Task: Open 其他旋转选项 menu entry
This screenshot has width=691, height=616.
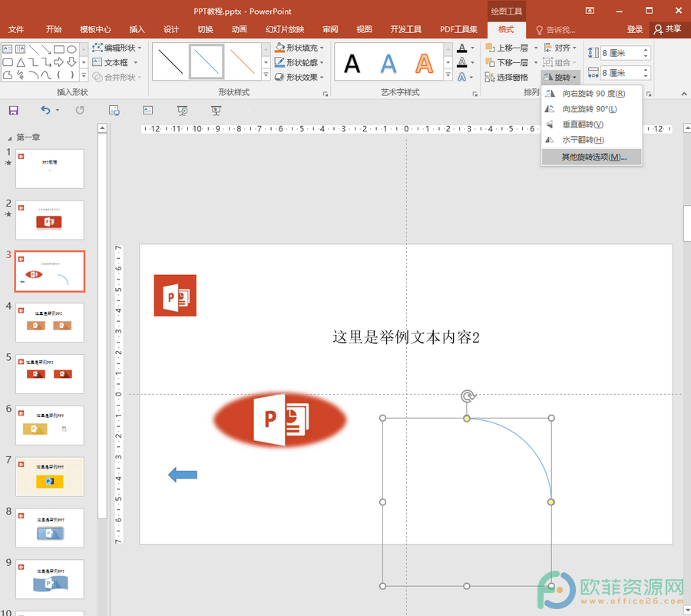Action: 591,157
